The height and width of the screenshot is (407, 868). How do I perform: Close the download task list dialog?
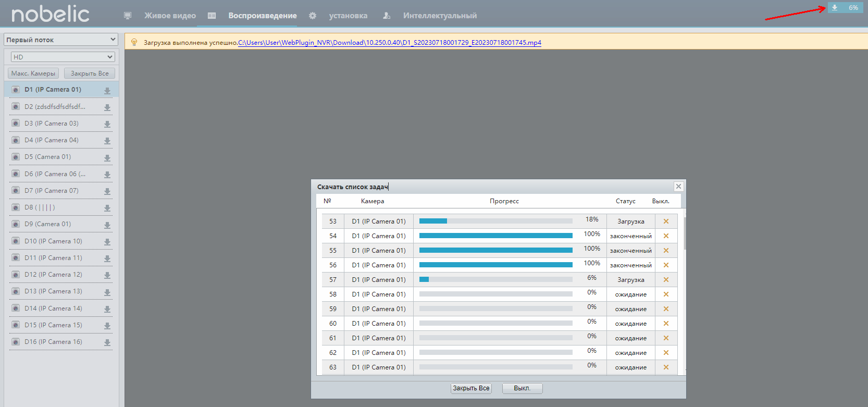click(678, 186)
